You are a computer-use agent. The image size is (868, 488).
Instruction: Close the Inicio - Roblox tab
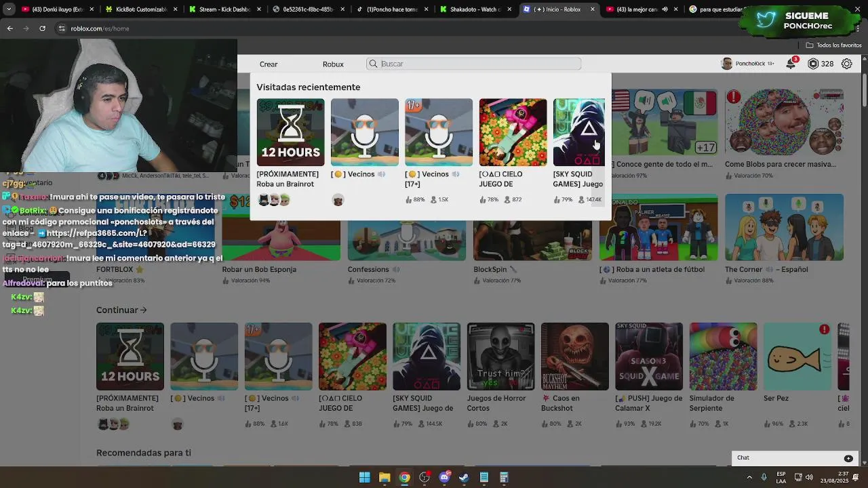[x=593, y=9]
